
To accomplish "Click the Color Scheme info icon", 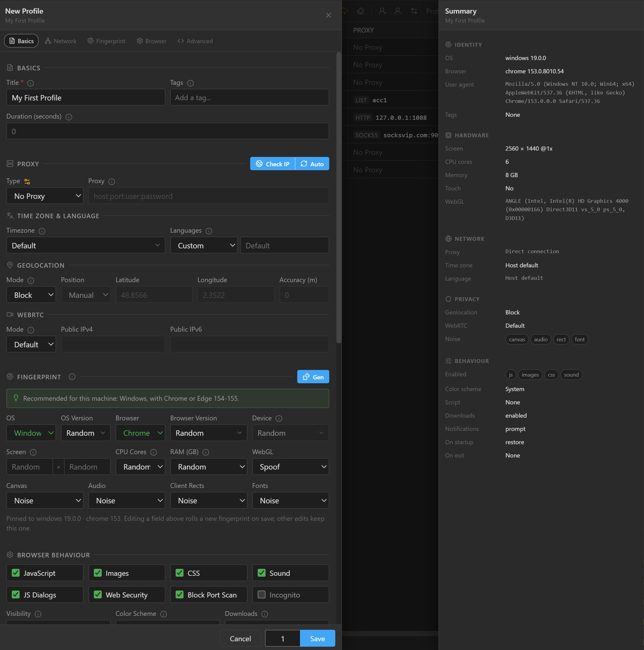I will (164, 614).
